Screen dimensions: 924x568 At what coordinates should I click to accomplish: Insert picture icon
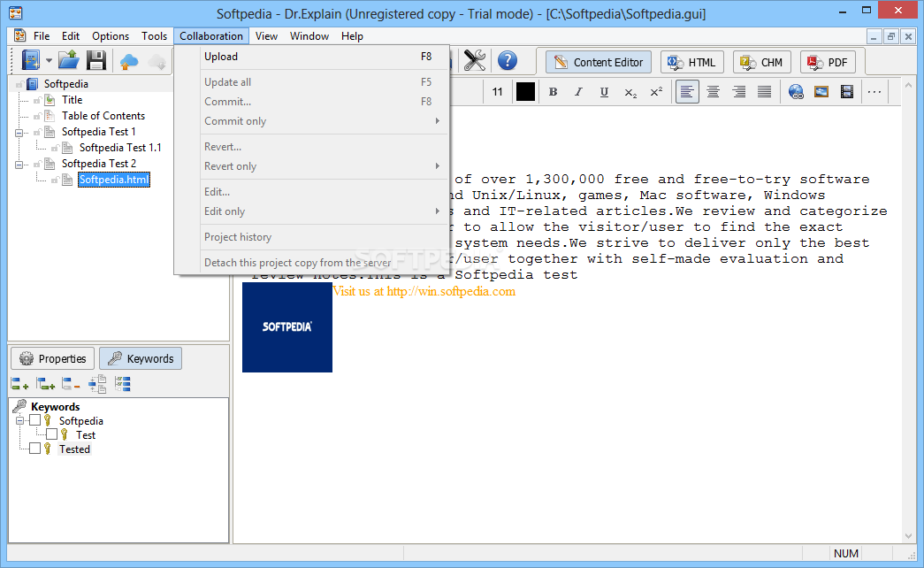pos(821,92)
